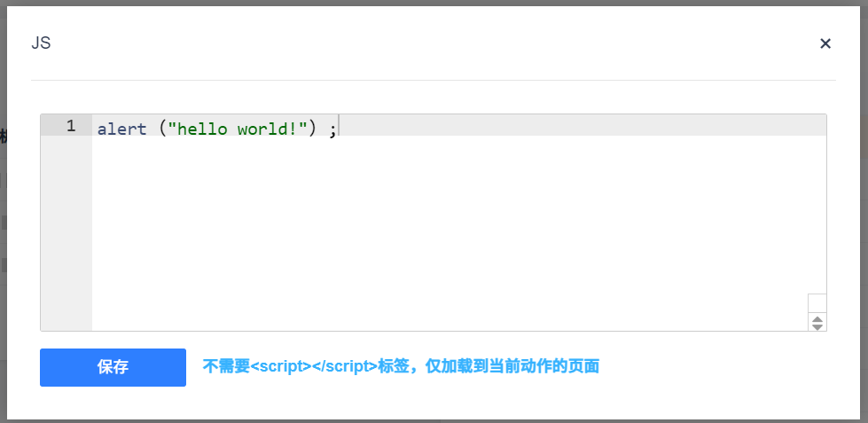Click the editor's scroll down arrow
Screen dimensions: 868x423
pos(817,326)
